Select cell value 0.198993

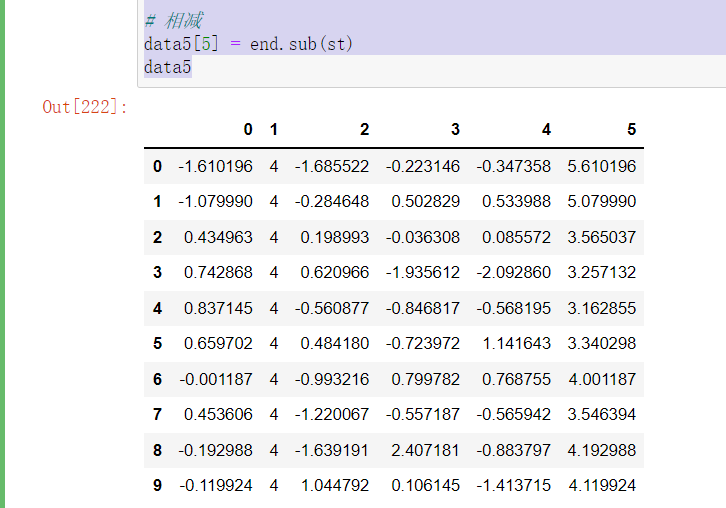[x=335, y=237]
